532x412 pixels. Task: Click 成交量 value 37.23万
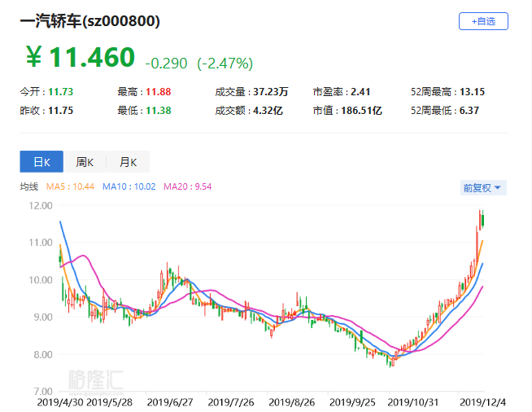click(270, 92)
